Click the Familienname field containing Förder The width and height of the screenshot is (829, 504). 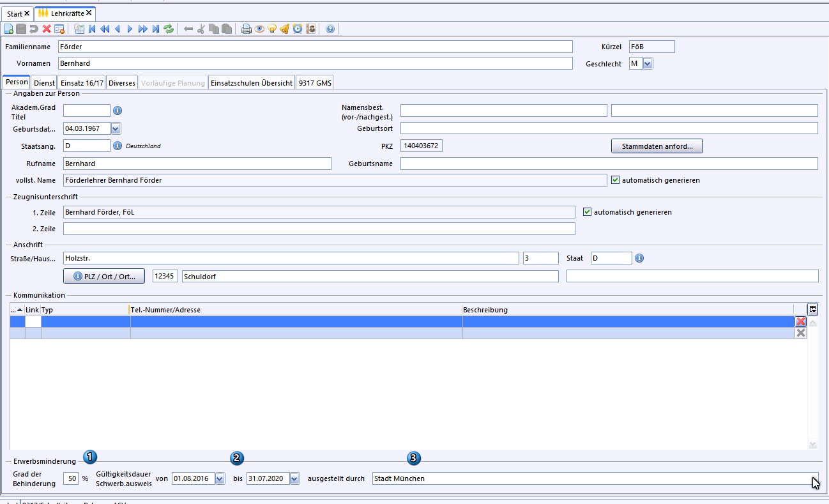pos(316,47)
